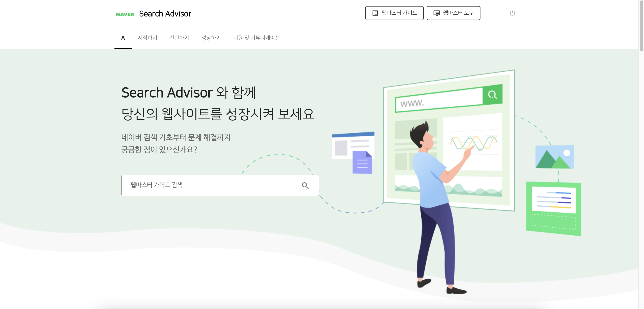Click the mountain picture icon illustration
This screenshot has width=644, height=309.
(x=554, y=157)
